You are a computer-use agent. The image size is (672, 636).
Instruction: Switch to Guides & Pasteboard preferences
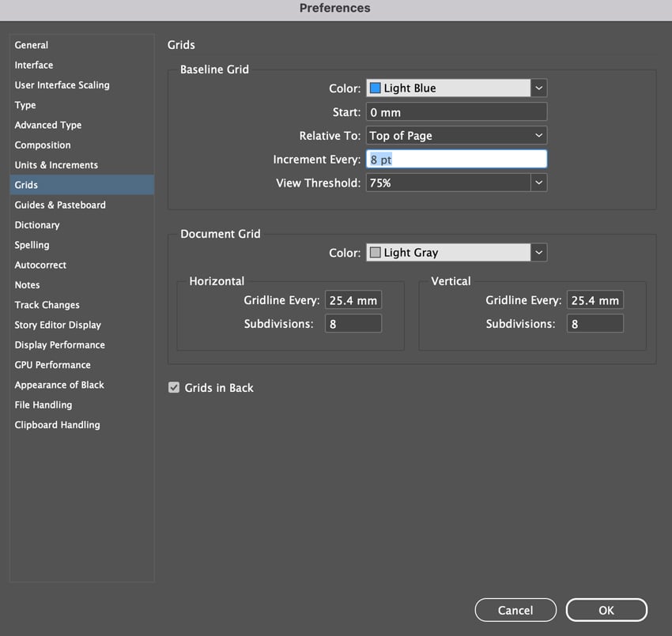(x=60, y=205)
